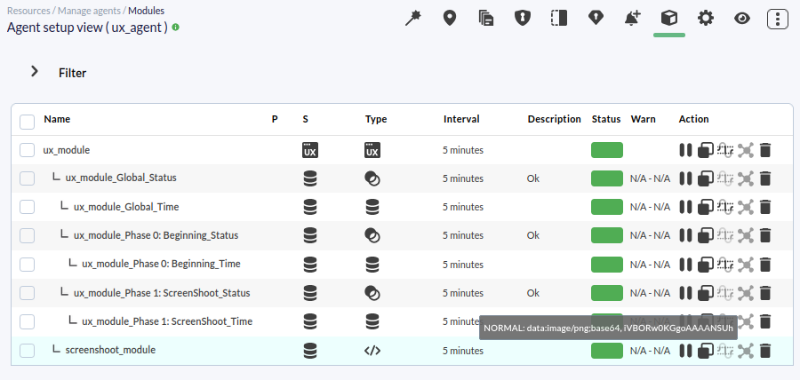Delete the ux_module row
The width and height of the screenshot is (800, 380).
point(765,150)
